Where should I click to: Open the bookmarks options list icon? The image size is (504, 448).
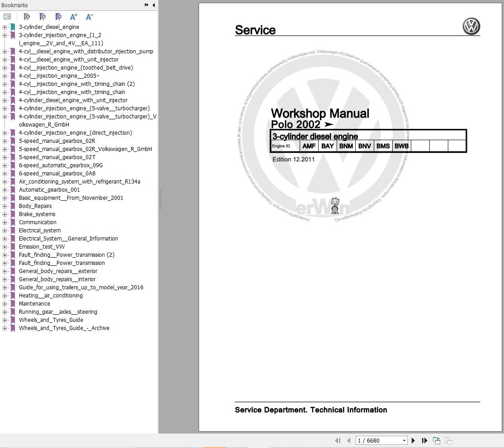7,16
